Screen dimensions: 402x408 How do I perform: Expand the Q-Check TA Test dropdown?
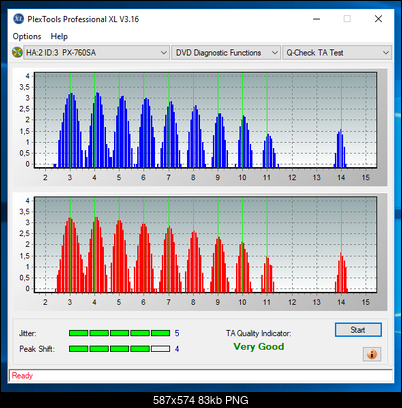337,53
